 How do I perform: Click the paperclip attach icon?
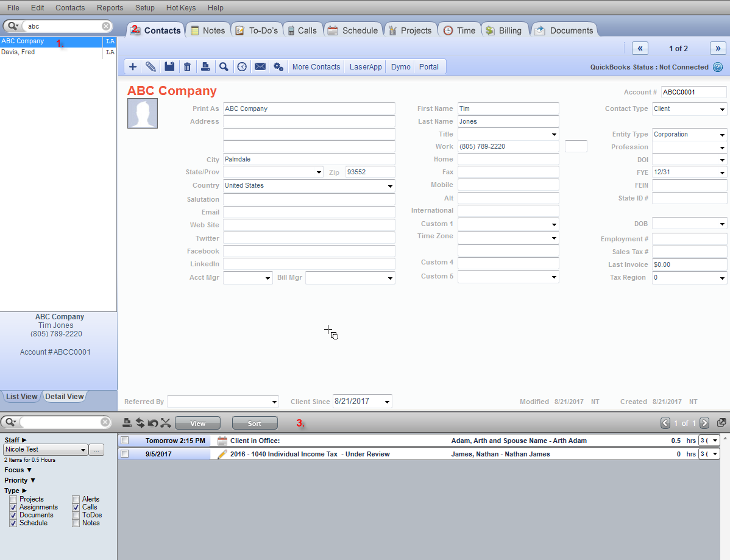[x=151, y=66]
